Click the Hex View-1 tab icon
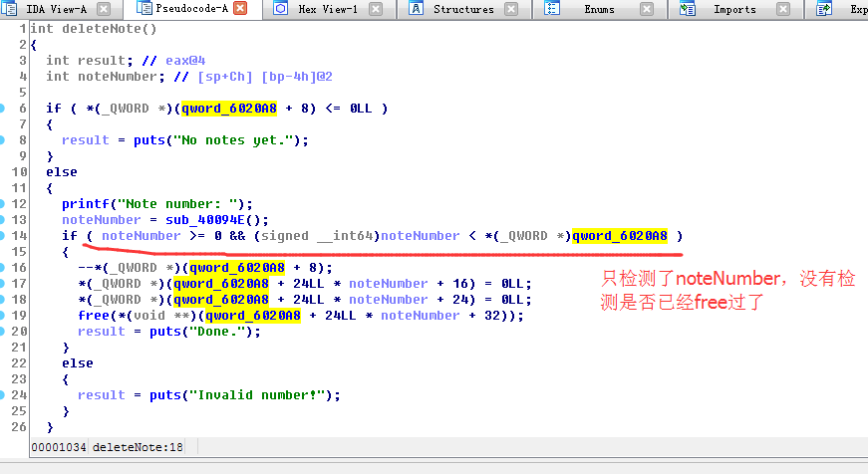Image resolution: width=868 pixels, height=474 pixels. [281, 9]
